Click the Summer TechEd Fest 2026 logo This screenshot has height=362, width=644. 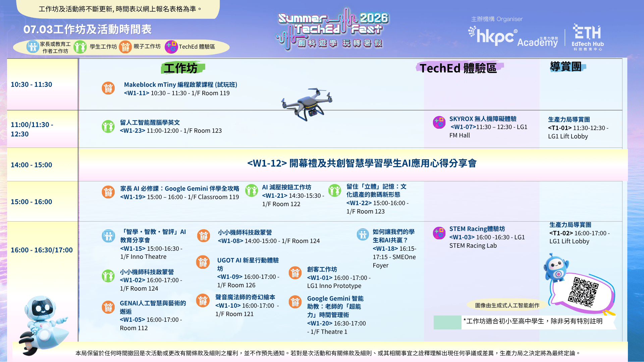[x=333, y=29]
